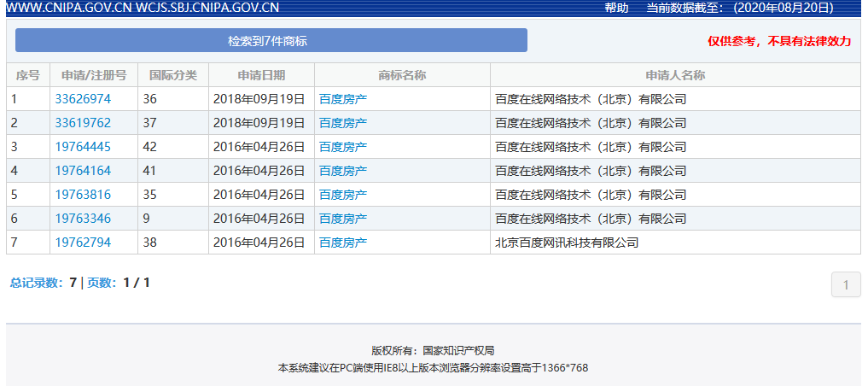Click date 2016年04月26日 in row 3
The width and height of the screenshot is (868, 386).
click(259, 147)
